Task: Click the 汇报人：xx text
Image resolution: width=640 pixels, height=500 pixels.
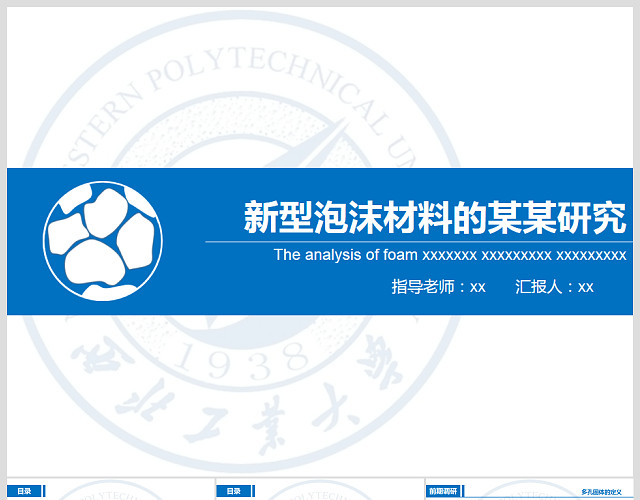Action: [554, 287]
